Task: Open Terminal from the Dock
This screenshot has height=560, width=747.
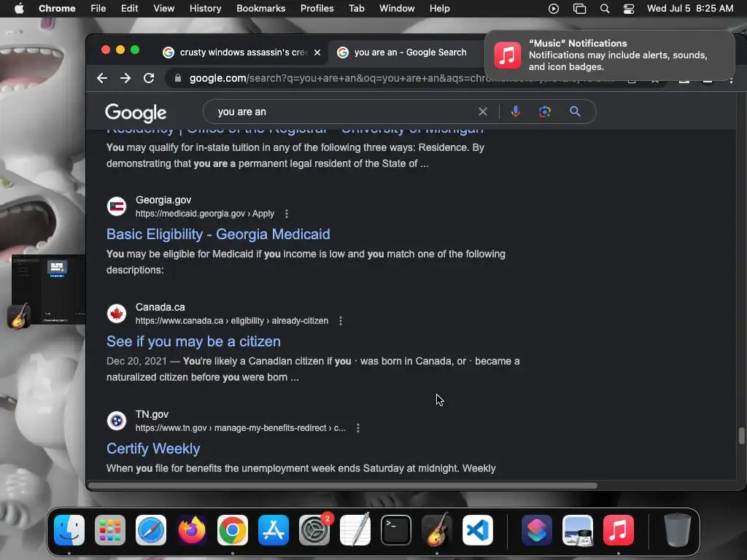Action: (396, 530)
